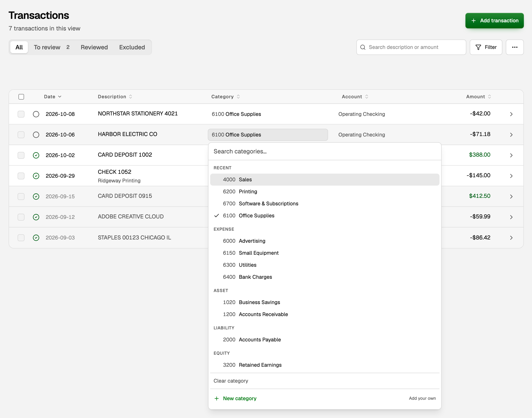Open the Filter options

point(486,47)
